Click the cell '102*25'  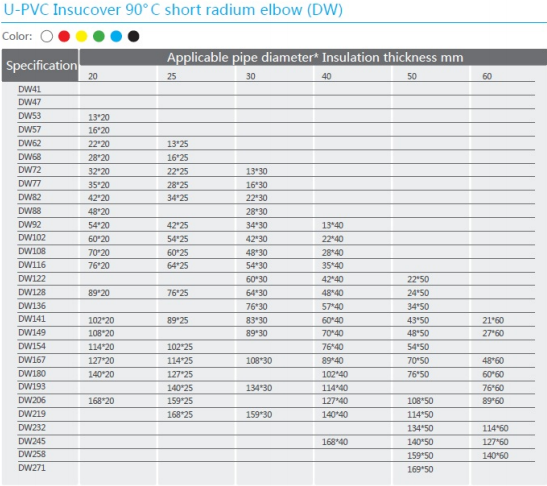[x=180, y=347]
